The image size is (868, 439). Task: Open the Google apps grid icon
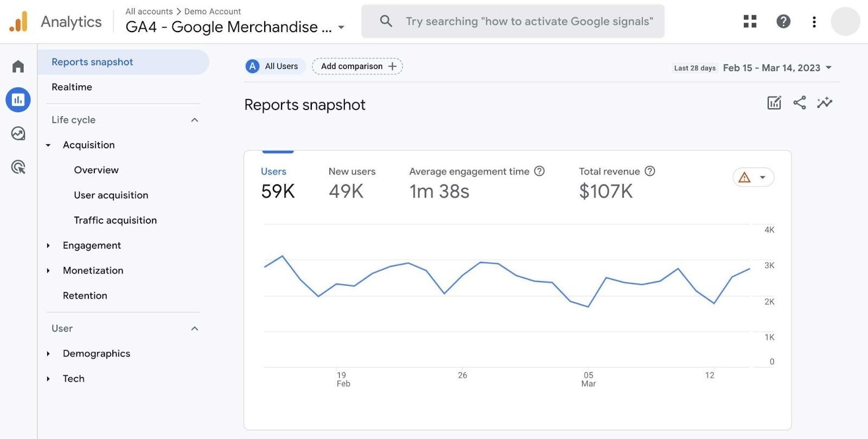[750, 21]
